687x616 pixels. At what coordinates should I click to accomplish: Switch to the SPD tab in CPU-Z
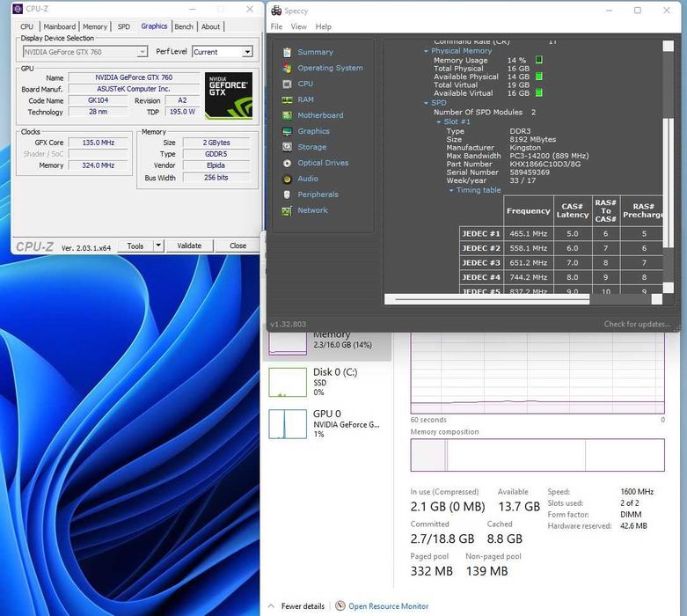click(x=124, y=26)
